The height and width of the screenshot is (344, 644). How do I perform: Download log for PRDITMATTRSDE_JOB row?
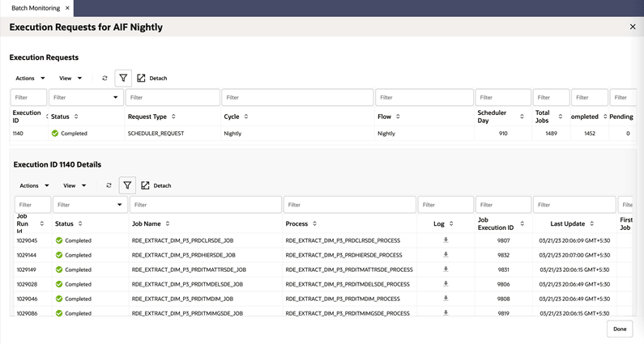(446, 270)
